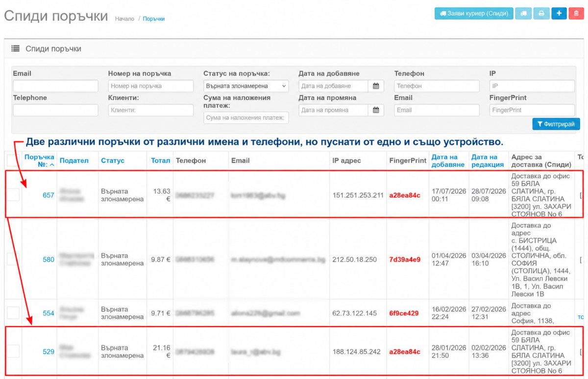Click IP address 62.73.122.145
The height and width of the screenshot is (379, 588).
[355, 313]
